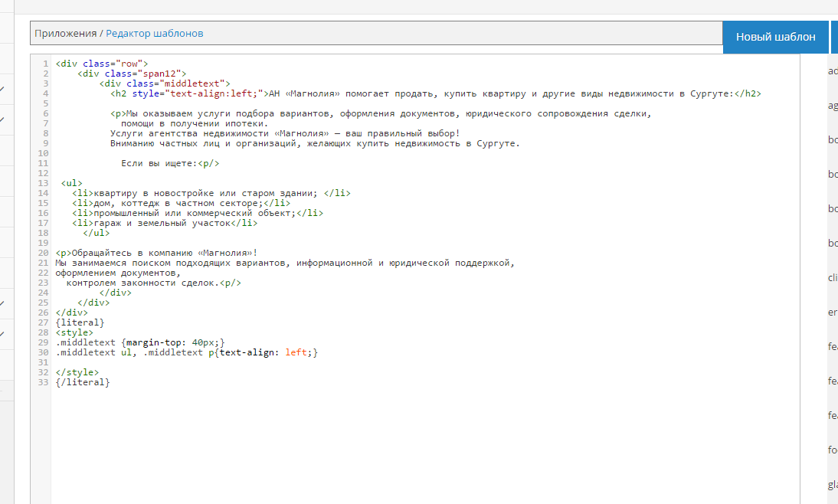Image resolution: width=838 pixels, height=504 pixels.
Task: Click line number 33 in the gutter
Action: click(43, 382)
